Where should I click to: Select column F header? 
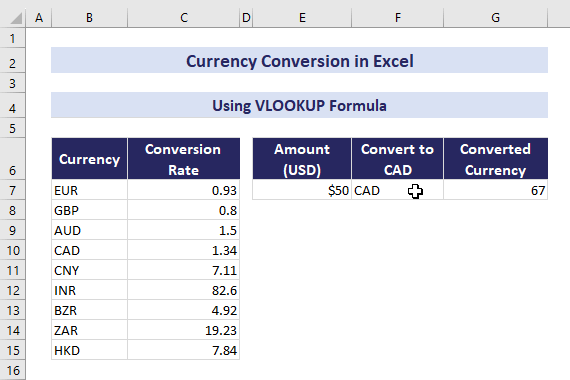[398, 17]
